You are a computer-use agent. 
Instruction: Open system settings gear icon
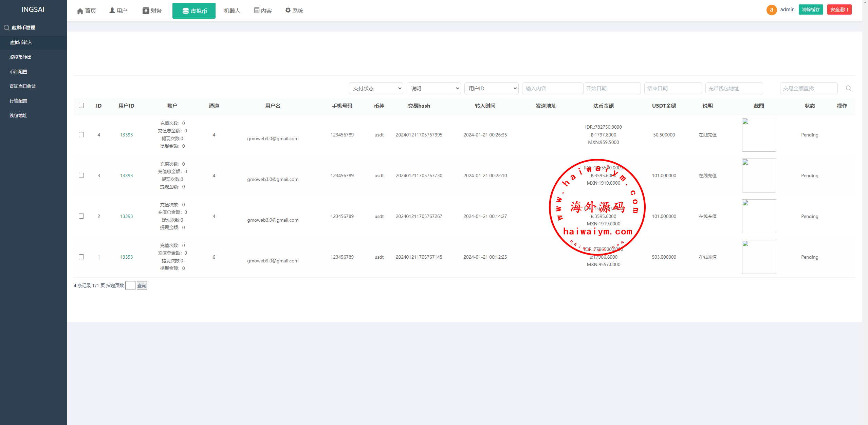pyautogui.click(x=288, y=11)
